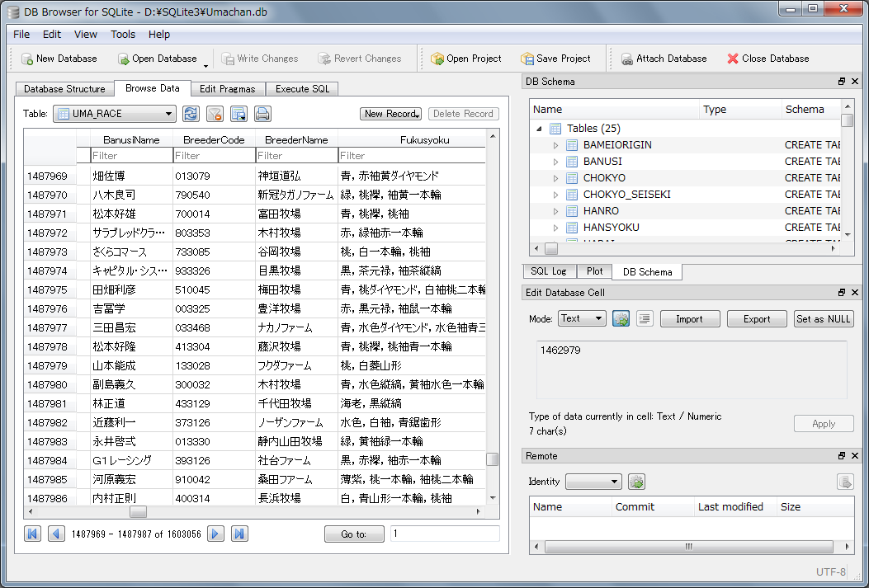869x588 pixels.
Task: Switch to Execute SQL tab
Action: [x=303, y=89]
